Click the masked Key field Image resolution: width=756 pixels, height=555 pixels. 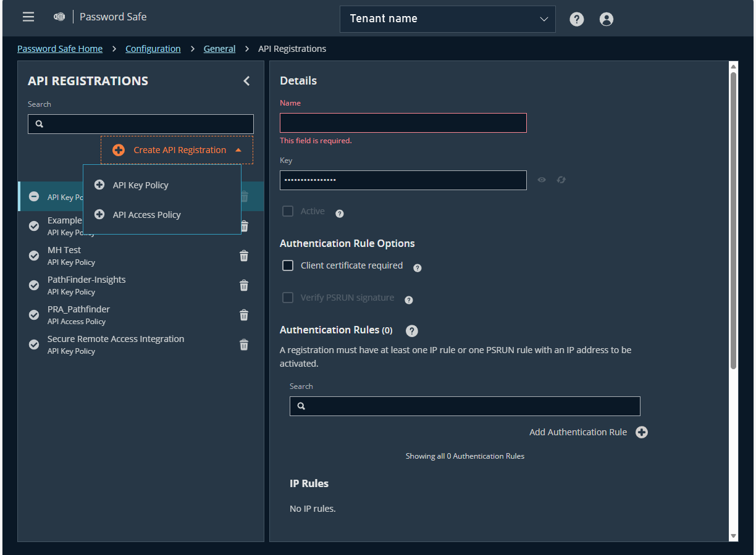(403, 180)
